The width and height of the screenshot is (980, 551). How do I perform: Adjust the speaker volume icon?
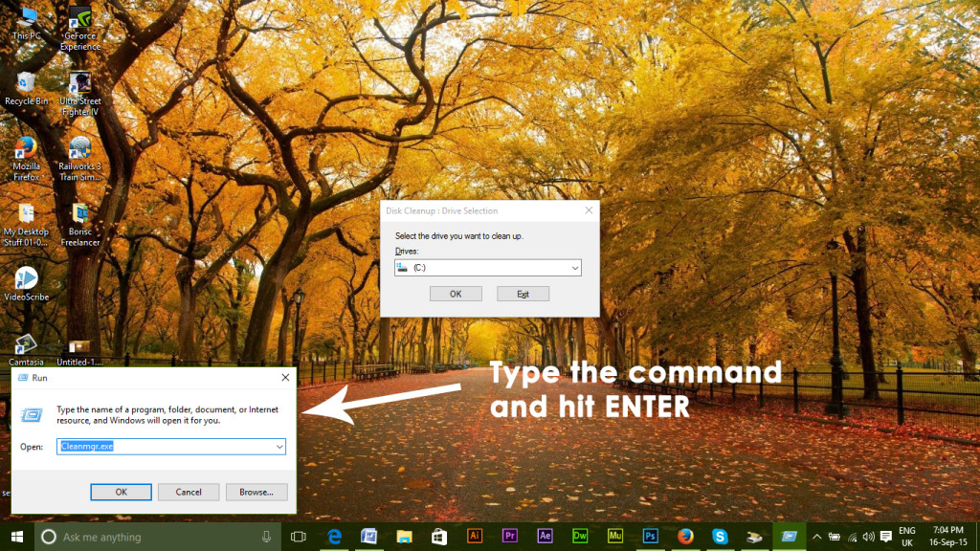(867, 536)
